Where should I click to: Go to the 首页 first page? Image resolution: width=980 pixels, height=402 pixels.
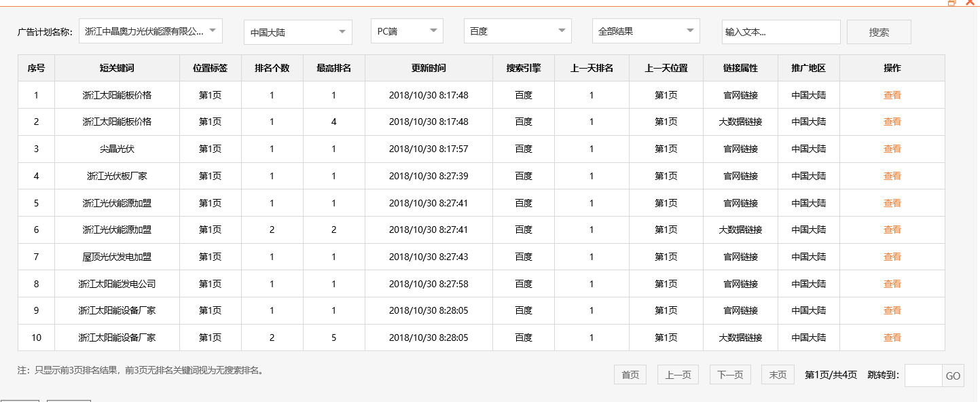coord(630,374)
